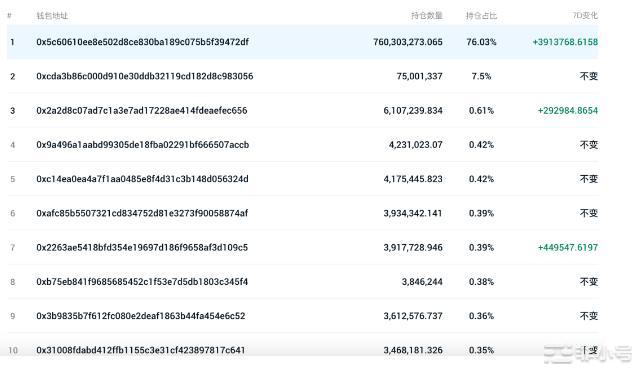The image size is (640, 372).
Task: Sort by the 7D变化 column header
Action: click(x=585, y=16)
